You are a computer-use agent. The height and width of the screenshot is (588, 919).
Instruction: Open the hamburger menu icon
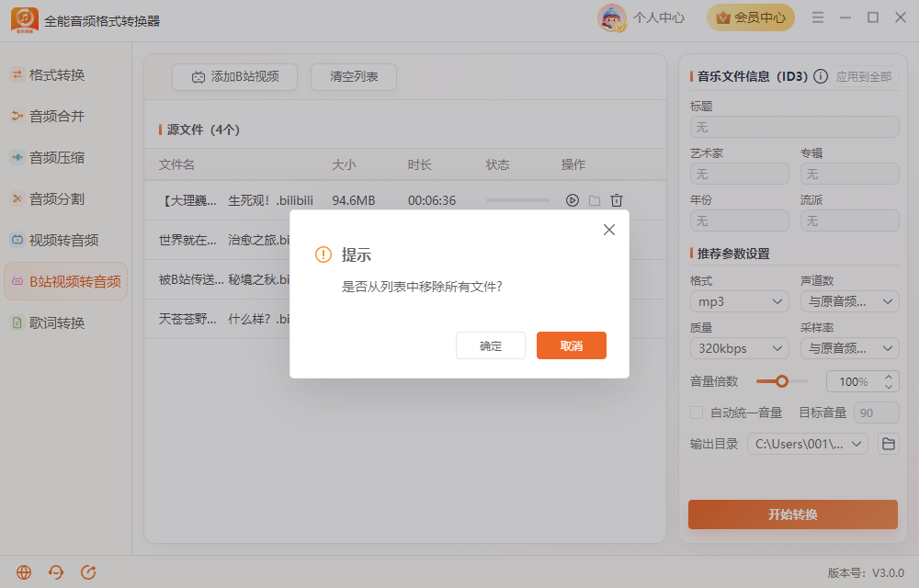click(x=818, y=17)
